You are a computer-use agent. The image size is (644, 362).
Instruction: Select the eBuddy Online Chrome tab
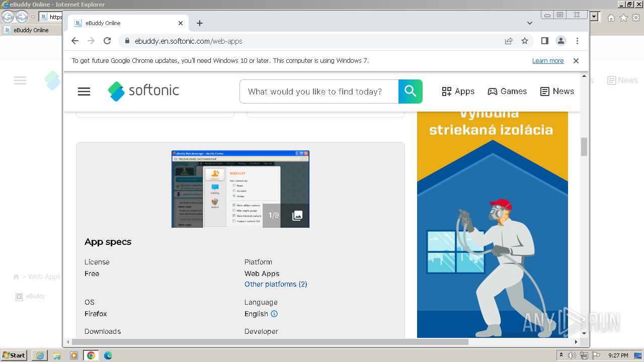click(x=128, y=23)
